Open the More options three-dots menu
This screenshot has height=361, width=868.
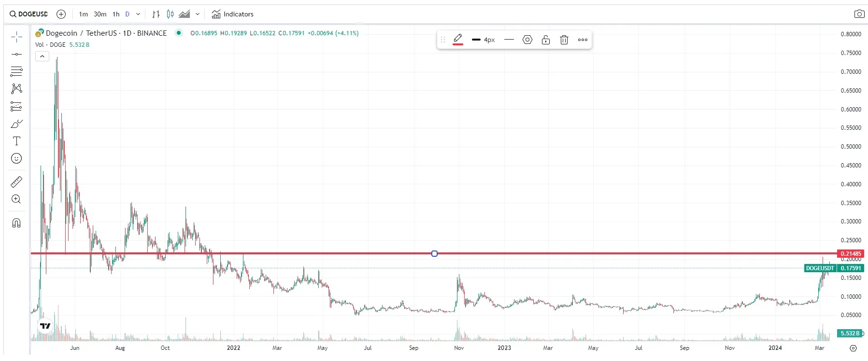583,40
